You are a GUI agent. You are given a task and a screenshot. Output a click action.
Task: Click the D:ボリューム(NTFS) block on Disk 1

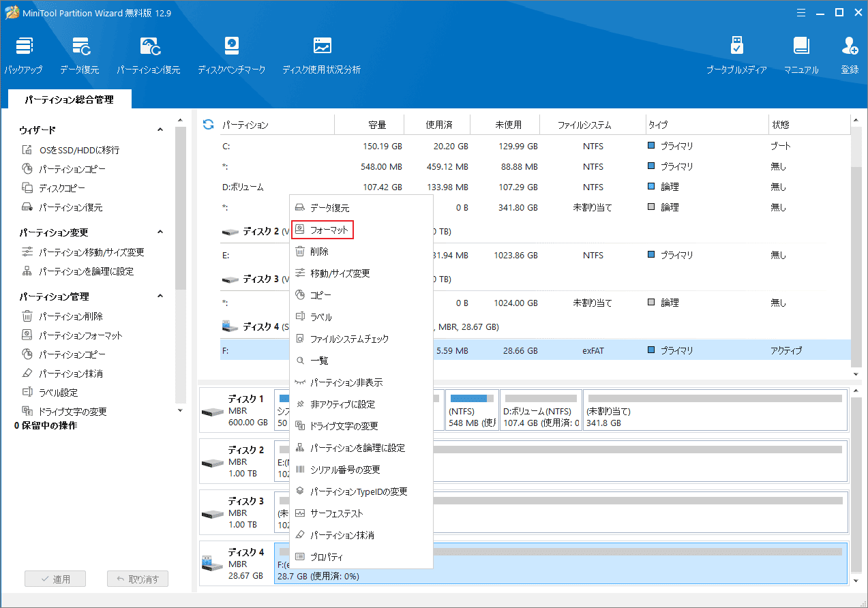[x=541, y=411]
